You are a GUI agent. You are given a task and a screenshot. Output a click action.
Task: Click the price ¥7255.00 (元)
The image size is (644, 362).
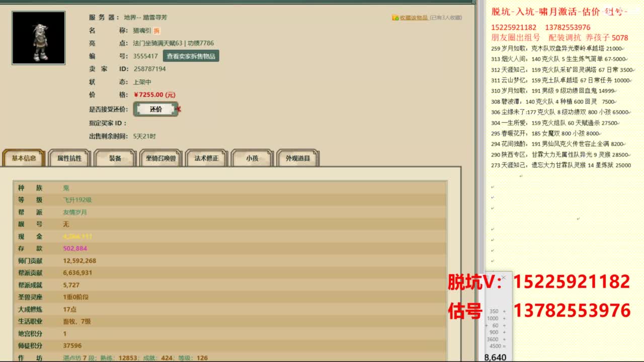(x=154, y=95)
